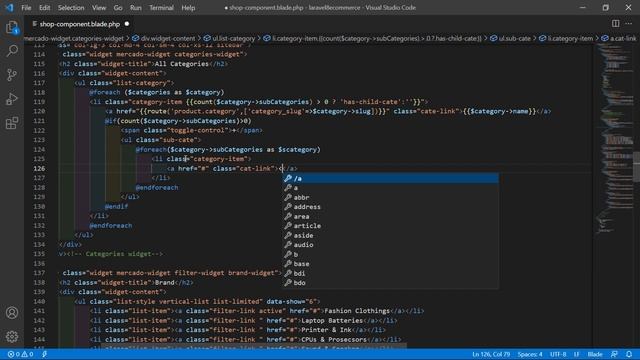Click 'Brand' heading text on line 138

[164, 282]
